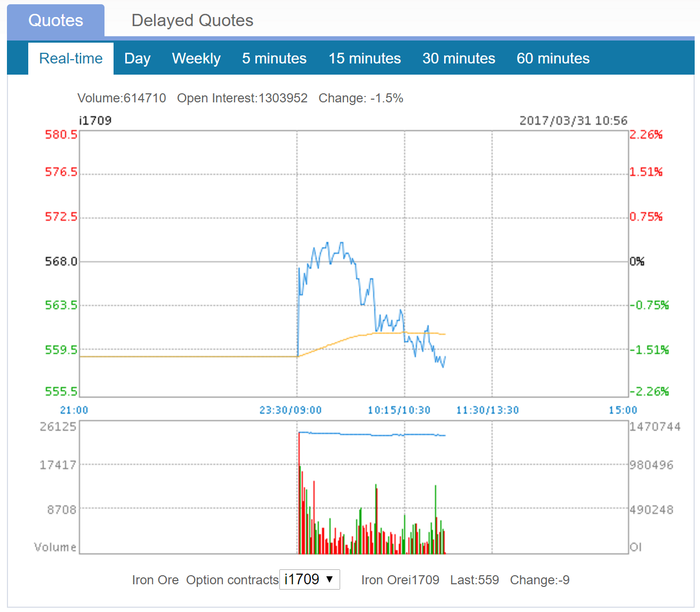This screenshot has width=700, height=612.
Task: Expand the i1709 option contracts dropdown
Action: (x=309, y=579)
